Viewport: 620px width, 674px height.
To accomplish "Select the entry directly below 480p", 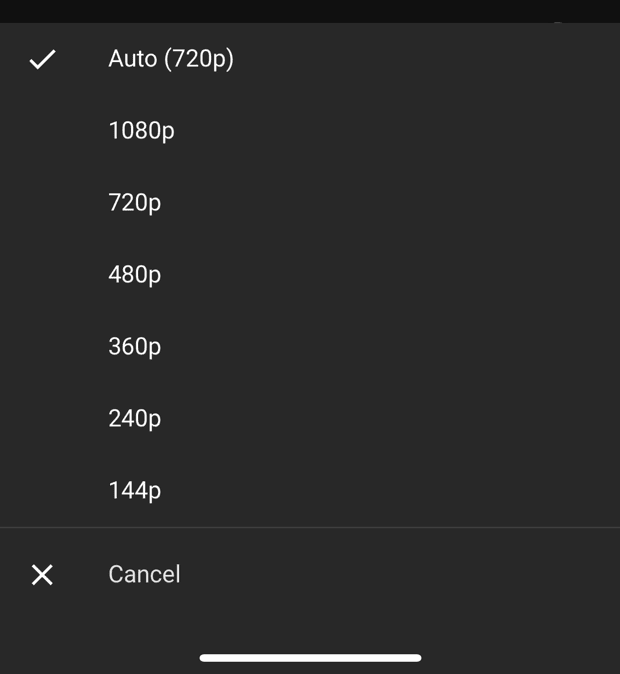I will click(134, 347).
